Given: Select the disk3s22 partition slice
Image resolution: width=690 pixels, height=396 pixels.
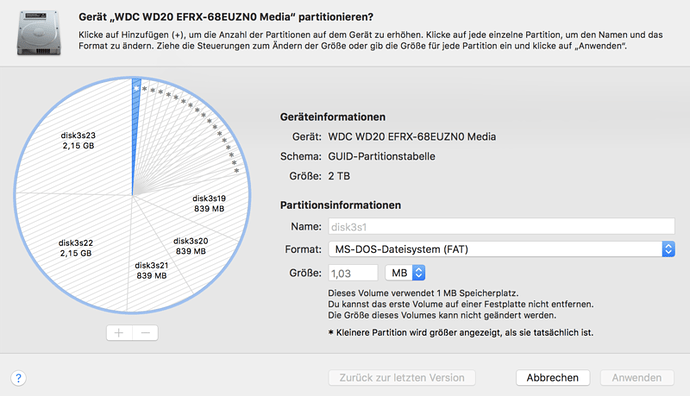Looking at the screenshot, I should point(76,248).
